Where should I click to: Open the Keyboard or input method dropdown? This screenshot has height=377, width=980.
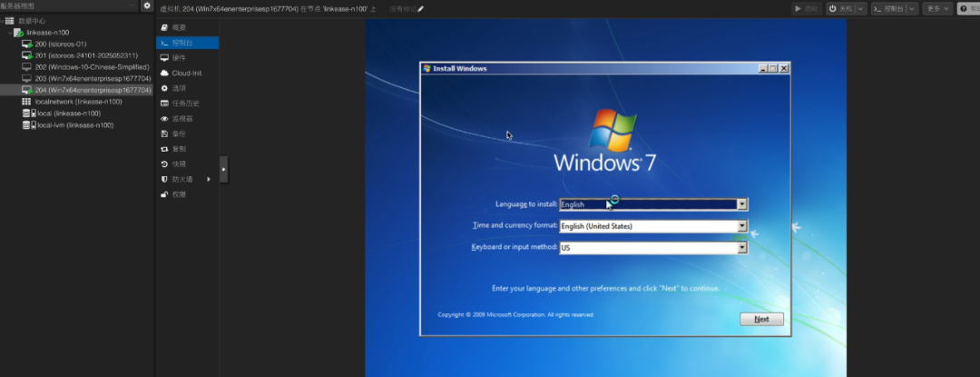(x=742, y=248)
